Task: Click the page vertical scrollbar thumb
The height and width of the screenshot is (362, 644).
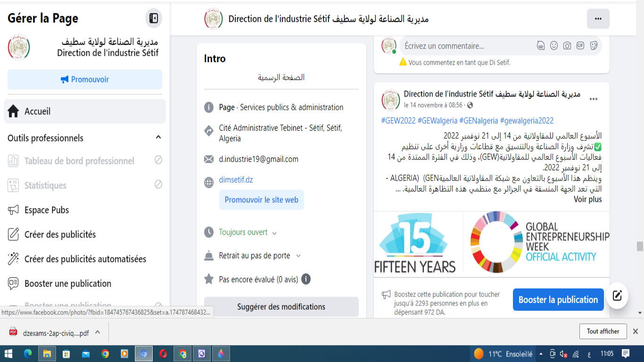Action: click(x=640, y=247)
